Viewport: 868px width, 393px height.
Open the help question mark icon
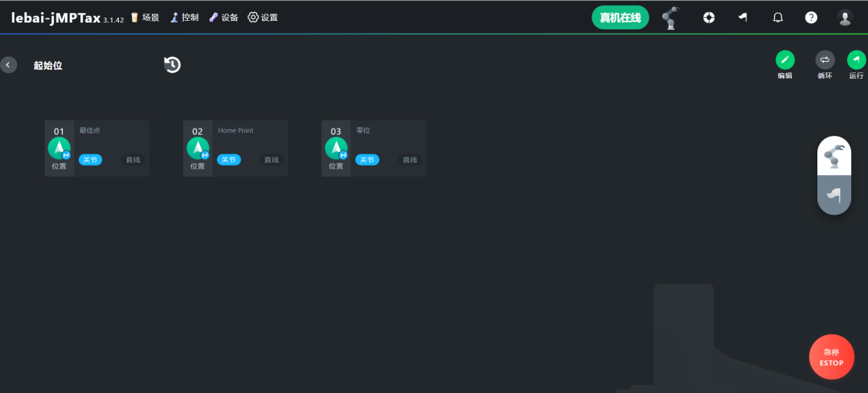[811, 18]
